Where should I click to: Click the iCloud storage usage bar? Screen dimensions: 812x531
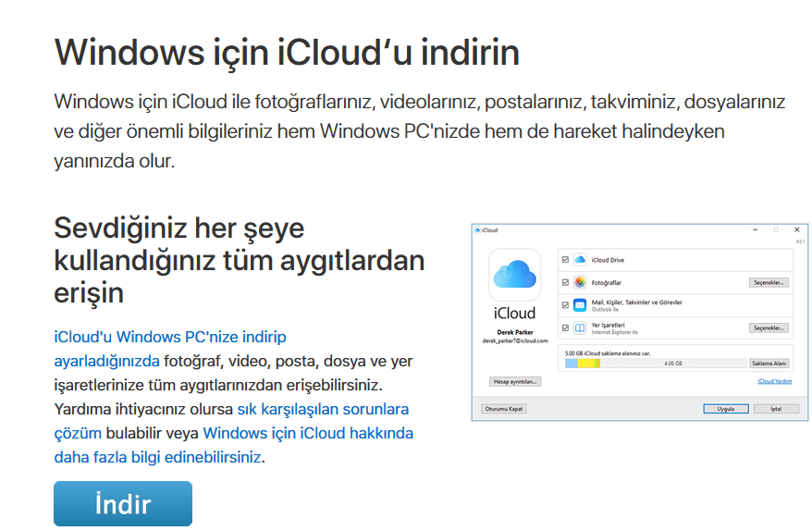[x=656, y=364]
